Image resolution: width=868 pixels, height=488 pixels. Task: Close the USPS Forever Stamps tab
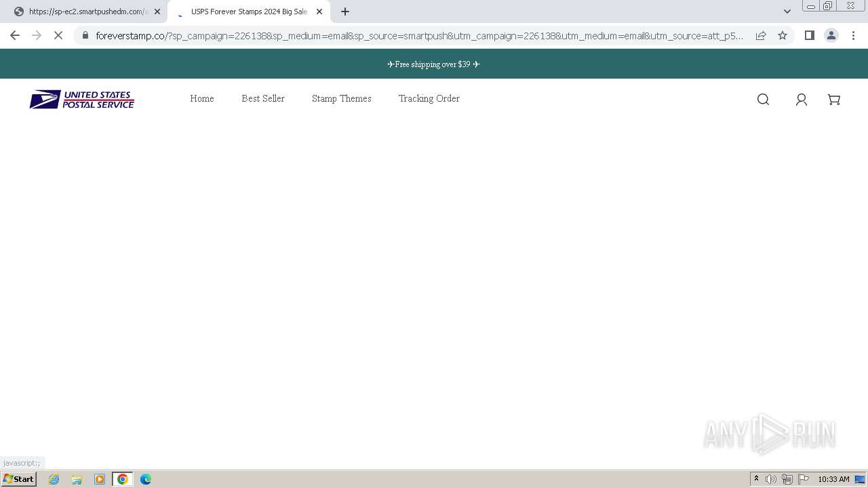319,12
